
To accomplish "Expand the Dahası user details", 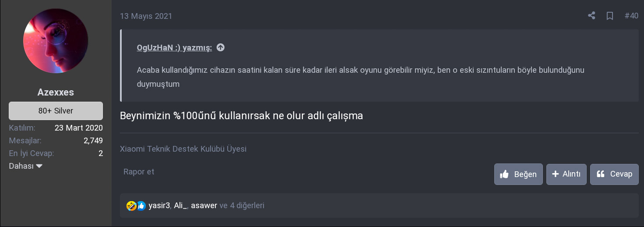I will 25,166.
